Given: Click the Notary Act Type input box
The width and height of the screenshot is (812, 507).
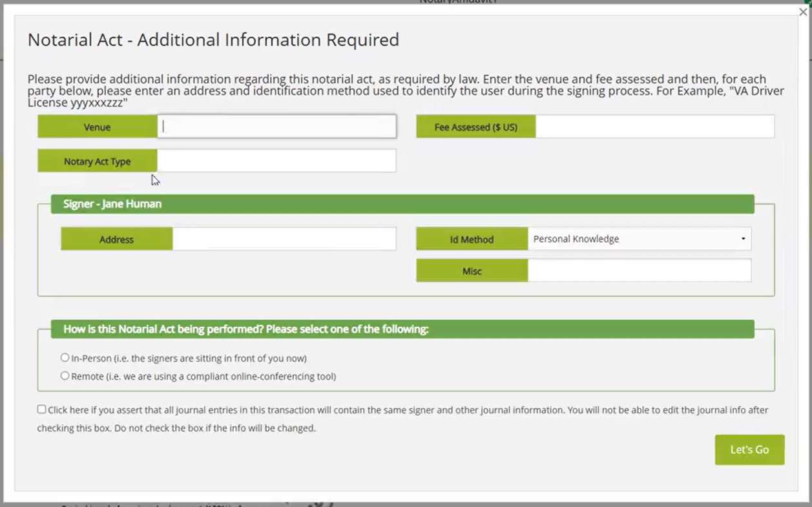Looking at the screenshot, I should (x=277, y=161).
